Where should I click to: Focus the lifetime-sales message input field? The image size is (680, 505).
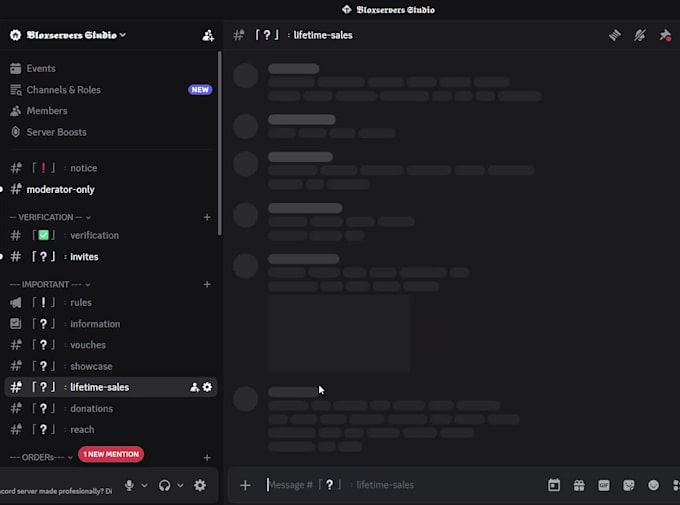(401, 485)
